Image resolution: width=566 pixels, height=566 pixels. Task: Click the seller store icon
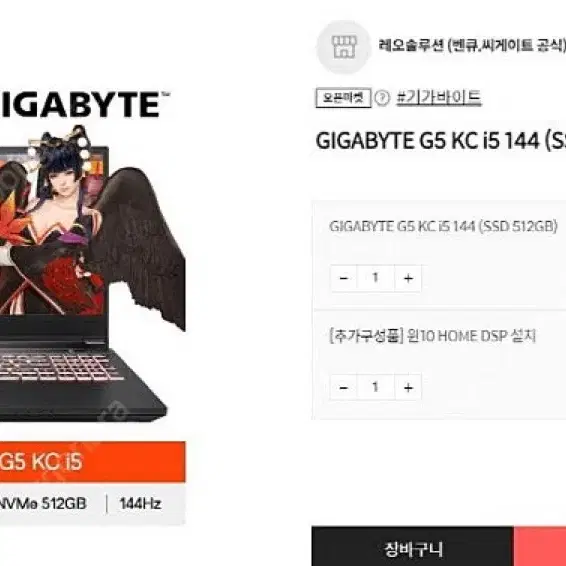pyautogui.click(x=344, y=47)
